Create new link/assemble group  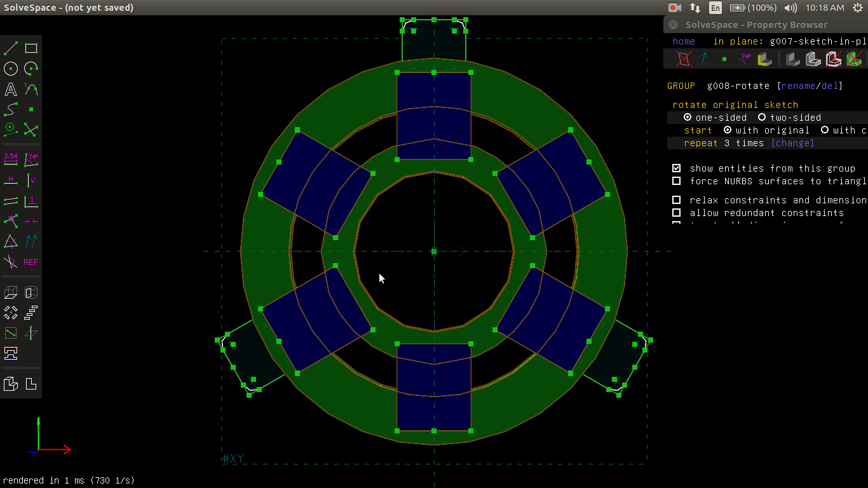11,353
